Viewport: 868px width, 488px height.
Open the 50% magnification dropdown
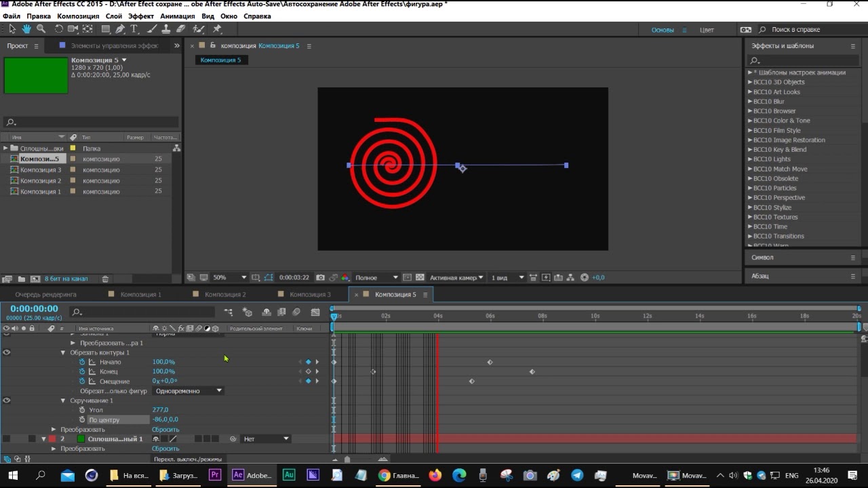pos(229,277)
